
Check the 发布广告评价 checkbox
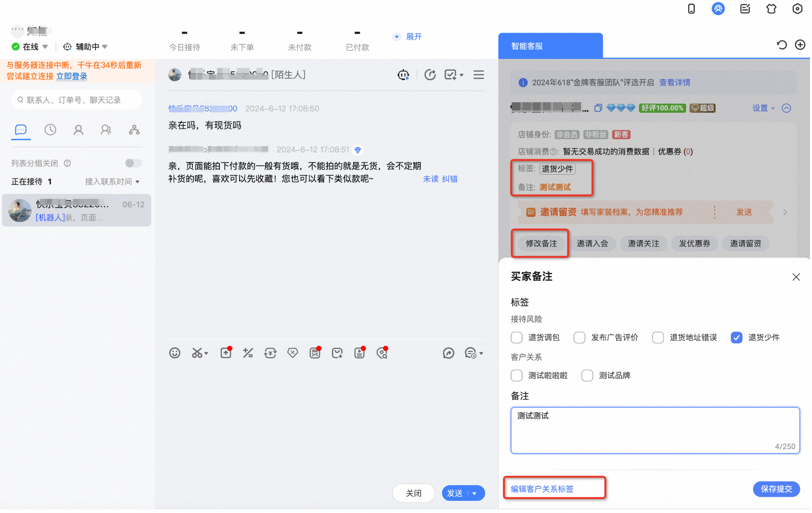(580, 338)
